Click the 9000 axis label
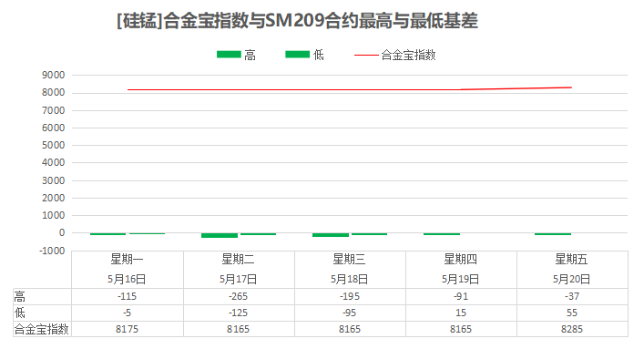The height and width of the screenshot is (349, 644). 54,75
